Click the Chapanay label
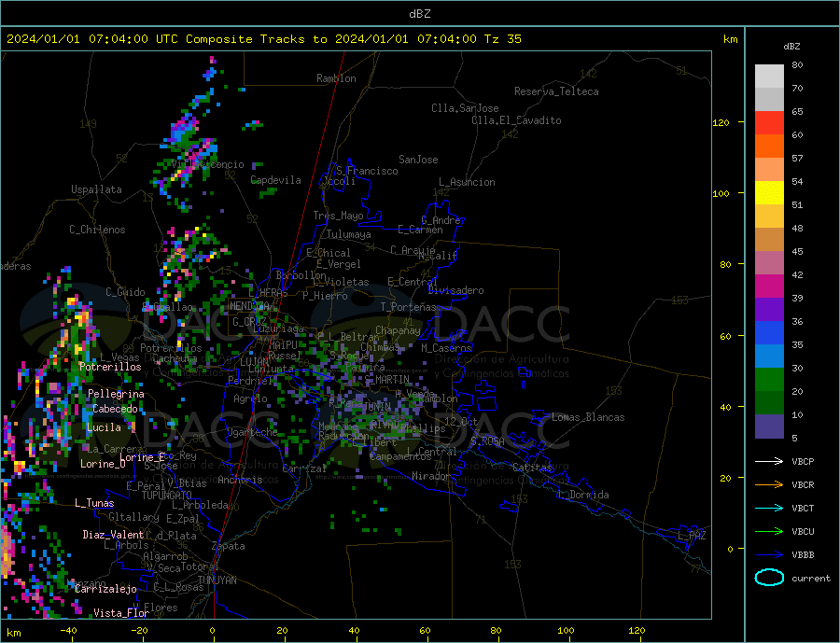Image resolution: width=840 pixels, height=643 pixels. pos(398,330)
